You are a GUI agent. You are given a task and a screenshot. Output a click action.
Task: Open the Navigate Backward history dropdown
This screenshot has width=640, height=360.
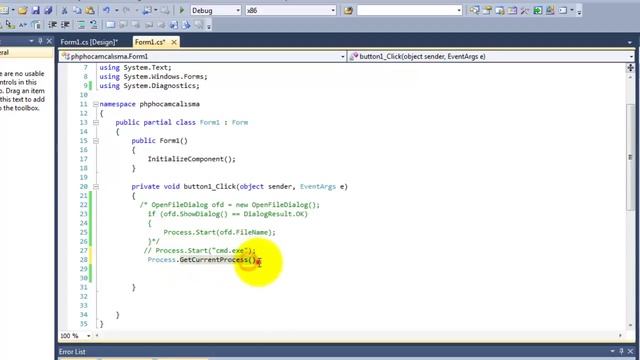point(156,10)
